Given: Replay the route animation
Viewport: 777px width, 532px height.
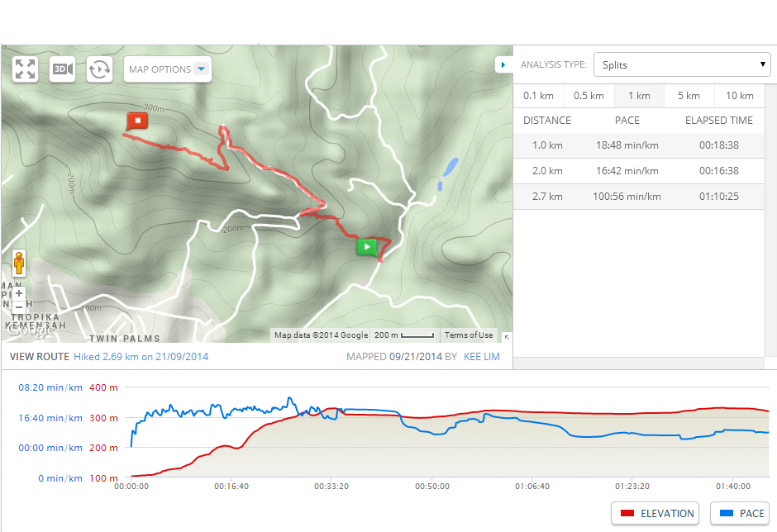Looking at the screenshot, I should [99, 69].
